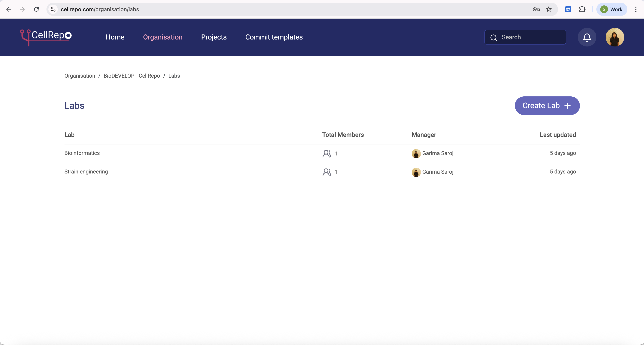Open Garima Saroj's avatar on Bioinformatics row
644x345 pixels.
click(x=416, y=154)
